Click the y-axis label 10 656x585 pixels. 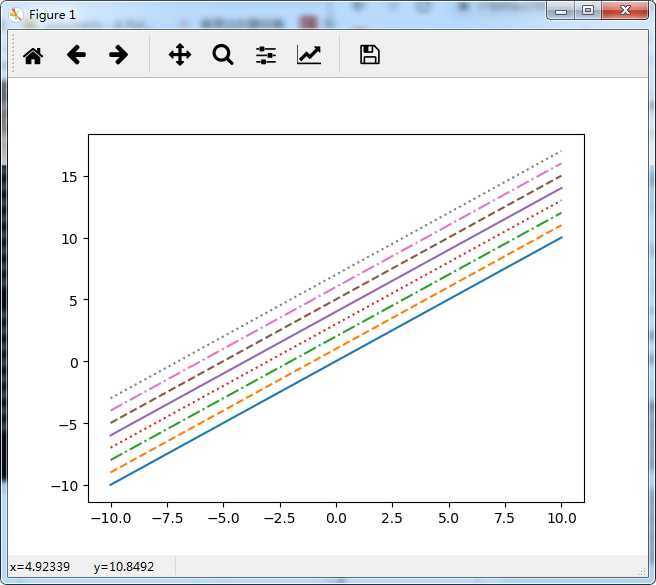click(x=69, y=239)
